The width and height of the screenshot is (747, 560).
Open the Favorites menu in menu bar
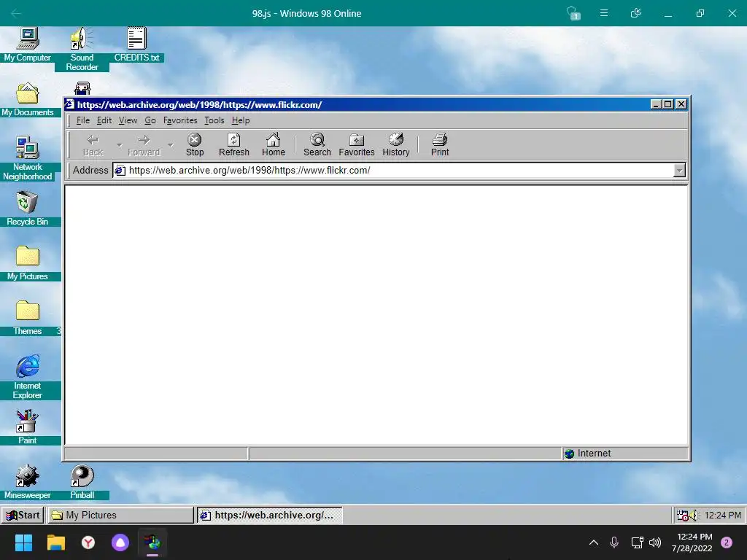click(180, 120)
